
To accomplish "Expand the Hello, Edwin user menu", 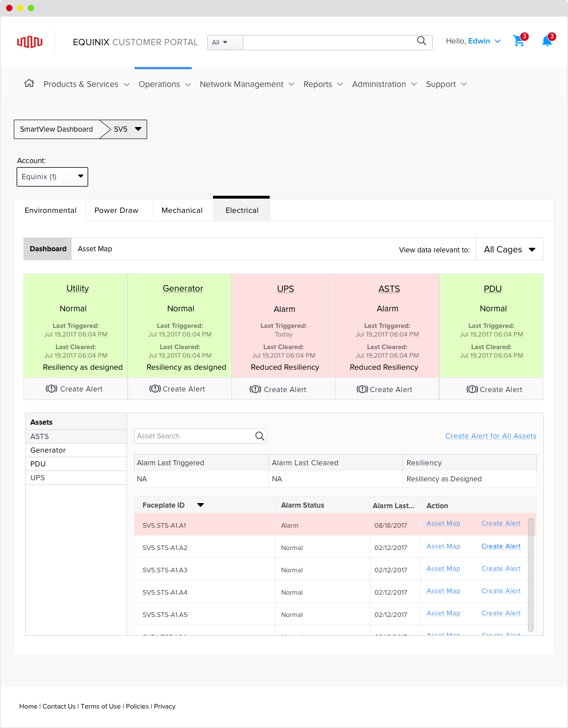I will (x=473, y=41).
